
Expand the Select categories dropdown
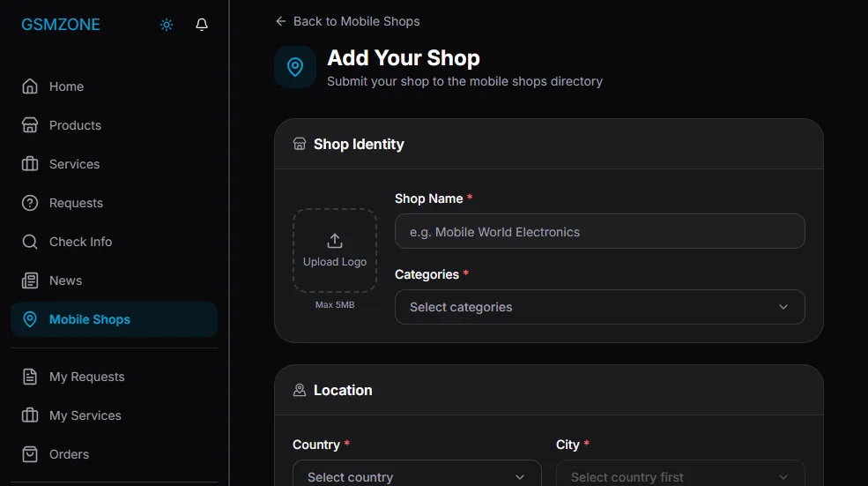pyautogui.click(x=599, y=307)
